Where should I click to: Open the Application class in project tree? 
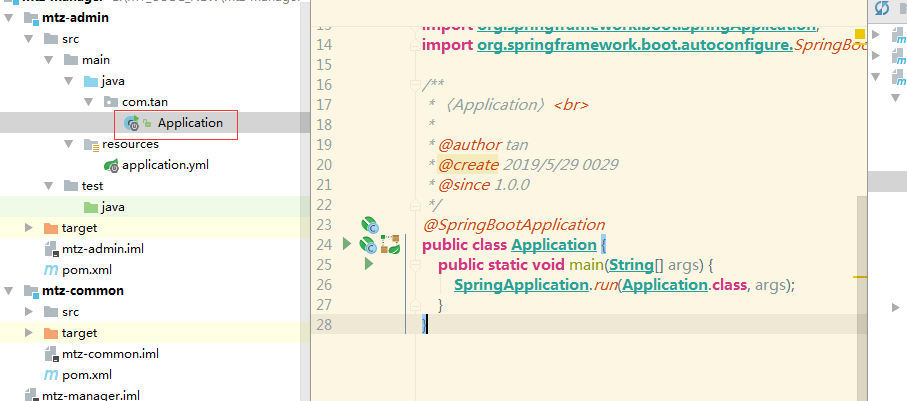pos(189,123)
